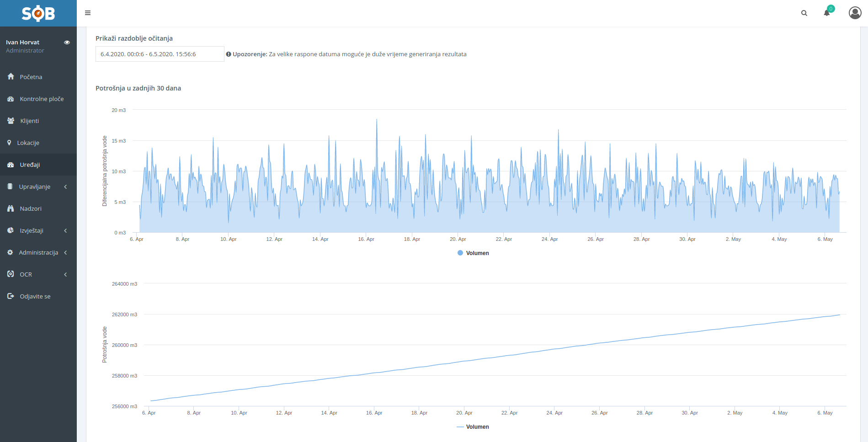The height and width of the screenshot is (442, 868).
Task: Open the Kontrolne ploče menu item
Action: [42, 99]
